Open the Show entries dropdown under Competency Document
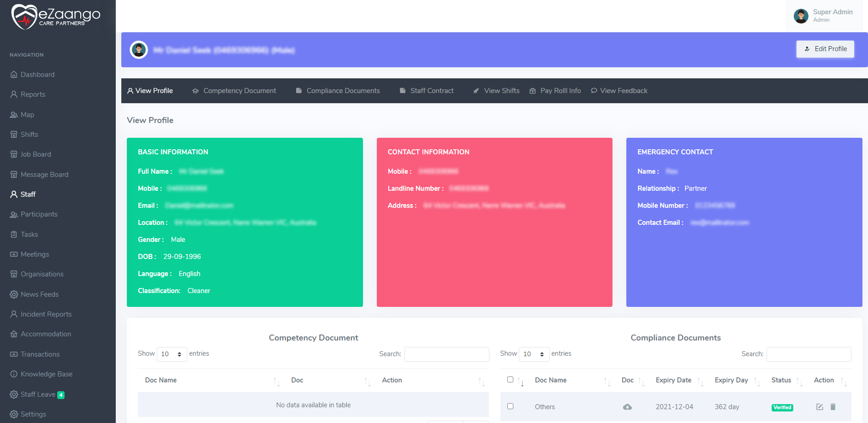This screenshot has height=423, width=868. pyautogui.click(x=172, y=354)
